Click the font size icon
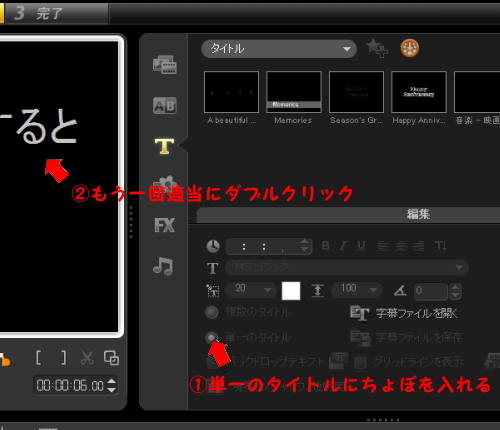Viewport: 500px width, 430px height. pyautogui.click(x=213, y=291)
